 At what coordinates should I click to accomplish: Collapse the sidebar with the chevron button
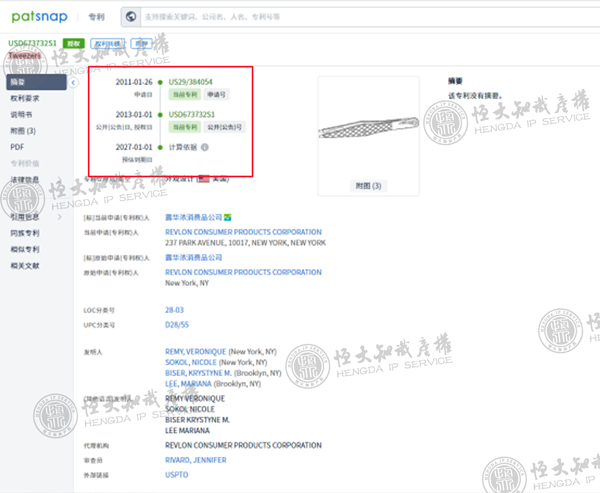[73, 82]
